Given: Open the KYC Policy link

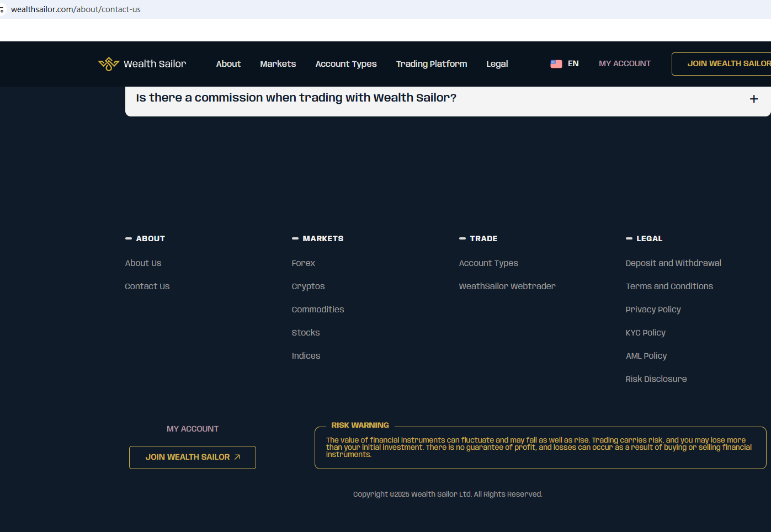Looking at the screenshot, I should (646, 333).
